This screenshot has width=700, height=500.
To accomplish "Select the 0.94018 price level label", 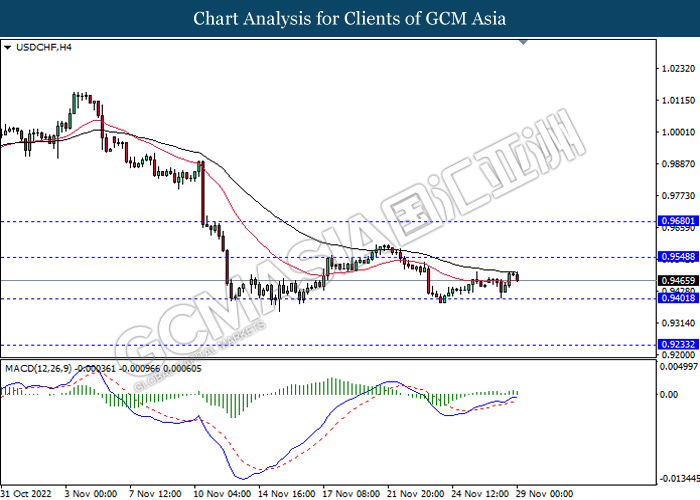I will point(678,298).
